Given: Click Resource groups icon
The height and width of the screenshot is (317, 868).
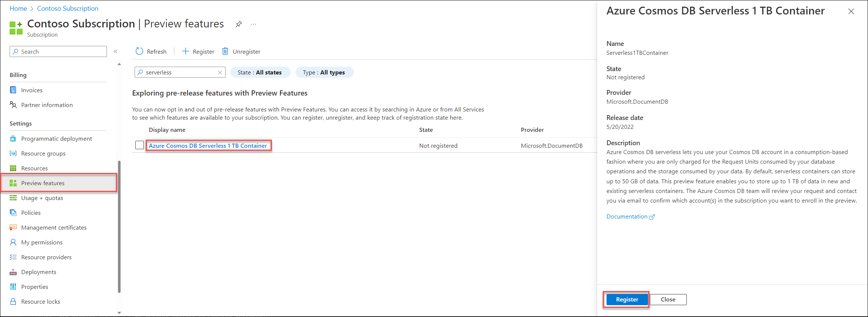Looking at the screenshot, I should (x=13, y=153).
